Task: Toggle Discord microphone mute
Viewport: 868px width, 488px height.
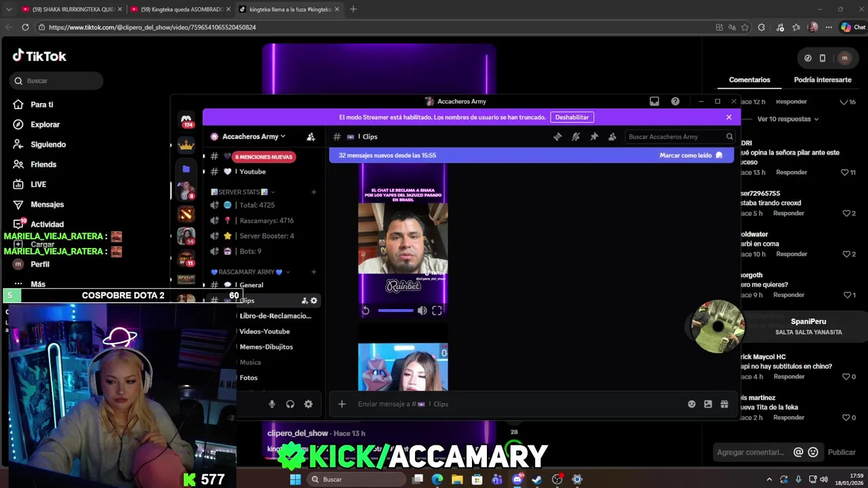Action: click(272, 404)
